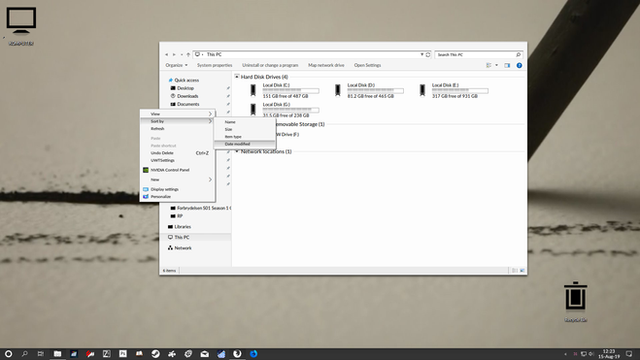Collapse the Network locations group
The width and height of the screenshot is (640, 360).
[x=237, y=151]
